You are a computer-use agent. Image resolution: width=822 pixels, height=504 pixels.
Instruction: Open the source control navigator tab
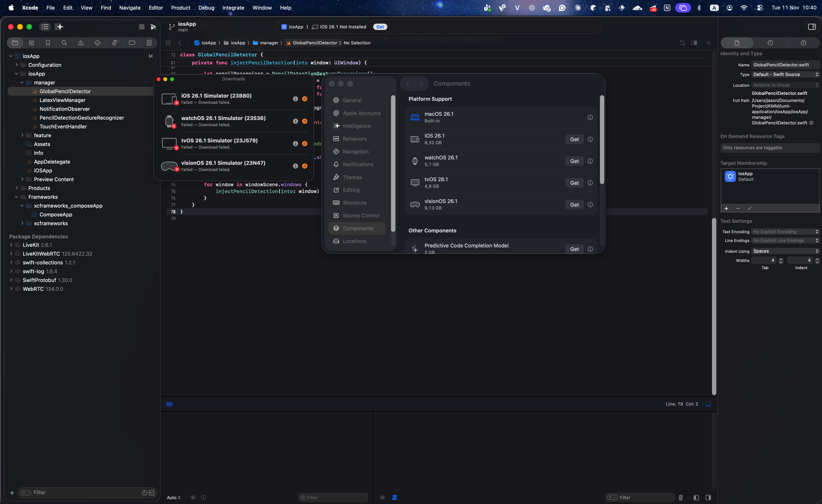click(31, 43)
